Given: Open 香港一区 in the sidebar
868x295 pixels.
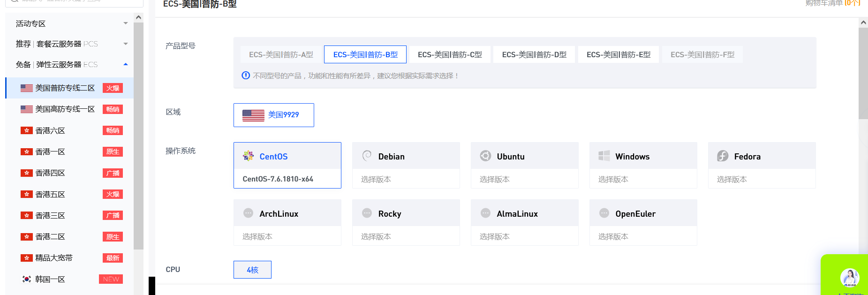Looking at the screenshot, I should click(x=69, y=151).
